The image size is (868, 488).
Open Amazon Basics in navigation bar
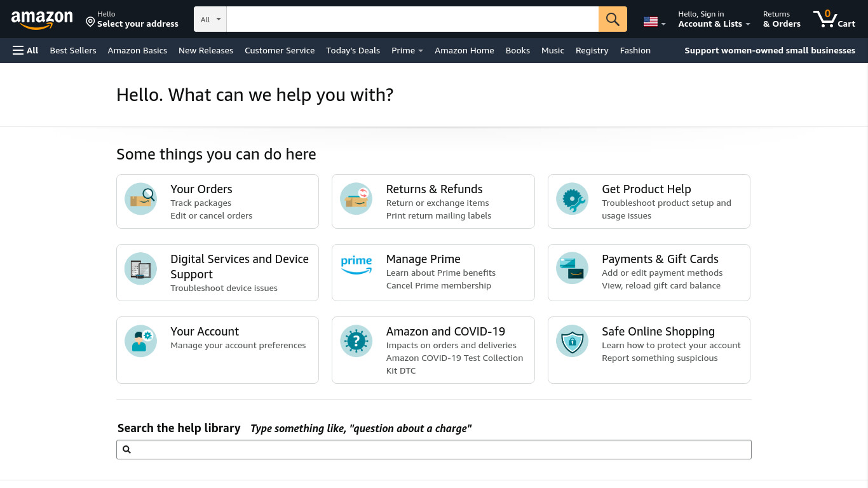coord(137,50)
